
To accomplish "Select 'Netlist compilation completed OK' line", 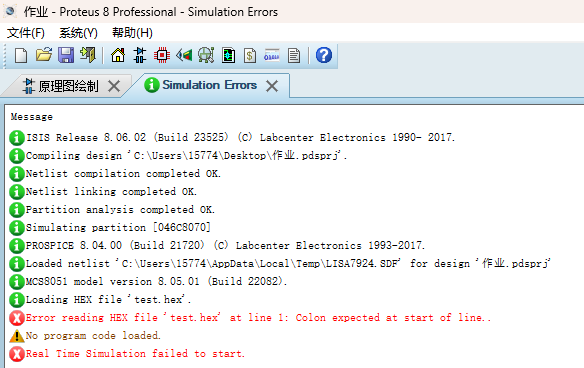I will (x=123, y=174).
